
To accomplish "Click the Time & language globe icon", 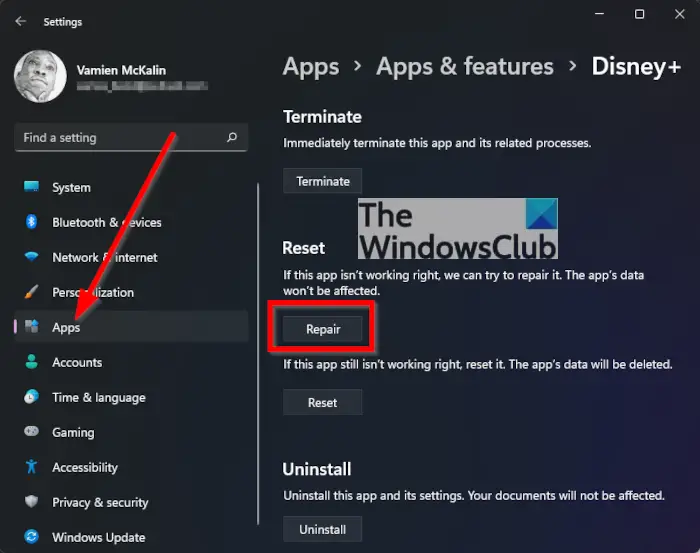I will (x=31, y=396).
